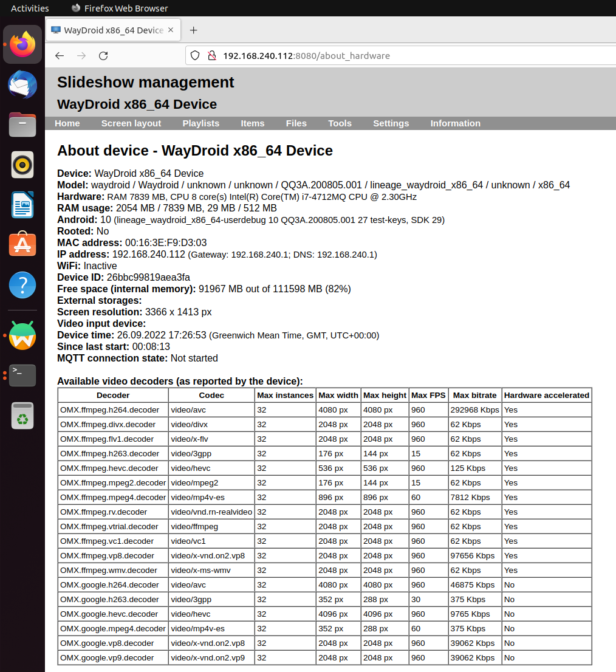616x672 pixels.
Task: Open Firefox from the Ubuntu dock
Action: tap(22, 44)
